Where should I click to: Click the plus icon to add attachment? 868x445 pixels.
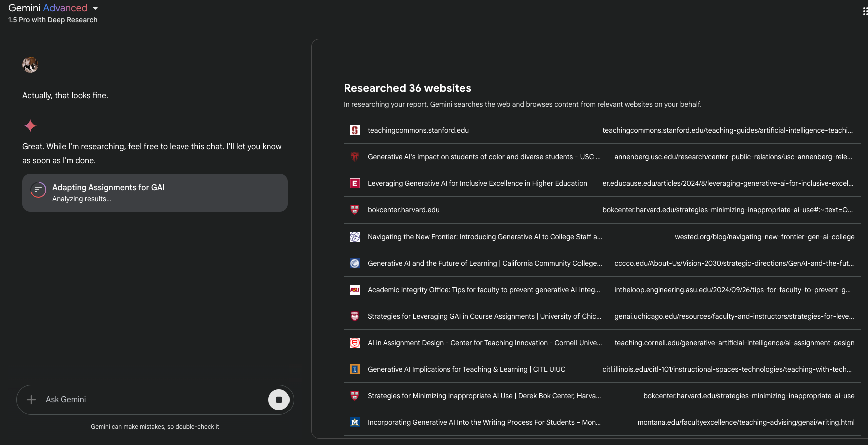tap(31, 400)
